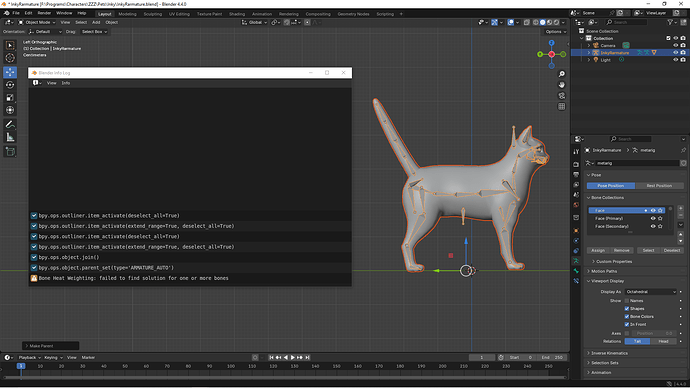Select the Annotate tool

10,125
